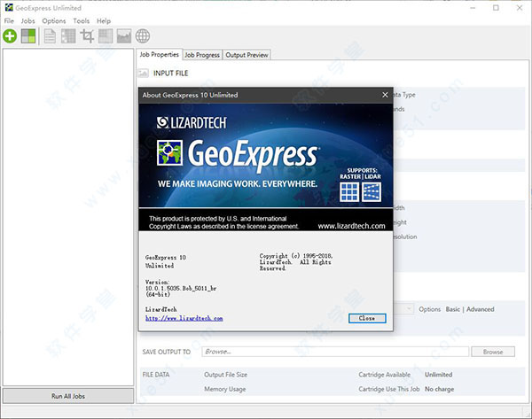
Task: Switch to the Output Preview tab
Action: [x=246, y=55]
